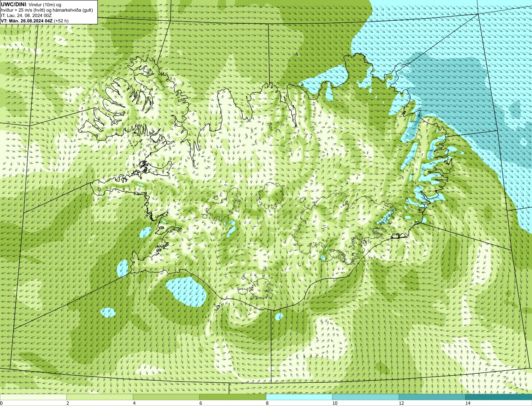Image resolution: width=532 pixels, height=406 pixels.
Task: Click the legend scale label '10'
Action: [335, 403]
